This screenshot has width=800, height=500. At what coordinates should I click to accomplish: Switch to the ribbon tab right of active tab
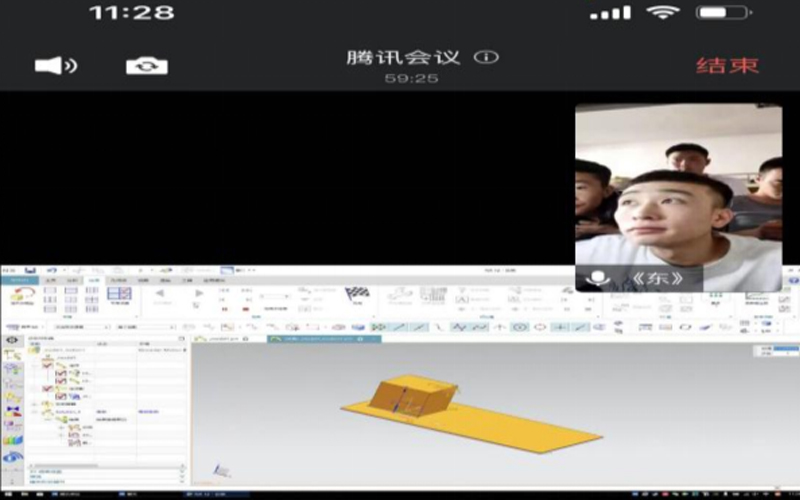(x=119, y=280)
